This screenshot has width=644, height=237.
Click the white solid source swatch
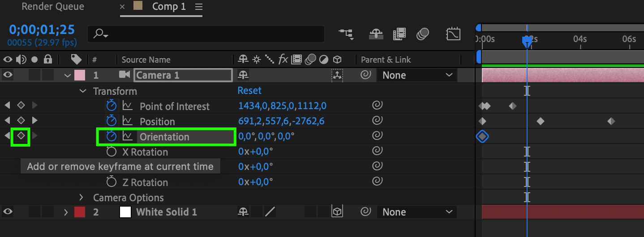pos(125,212)
